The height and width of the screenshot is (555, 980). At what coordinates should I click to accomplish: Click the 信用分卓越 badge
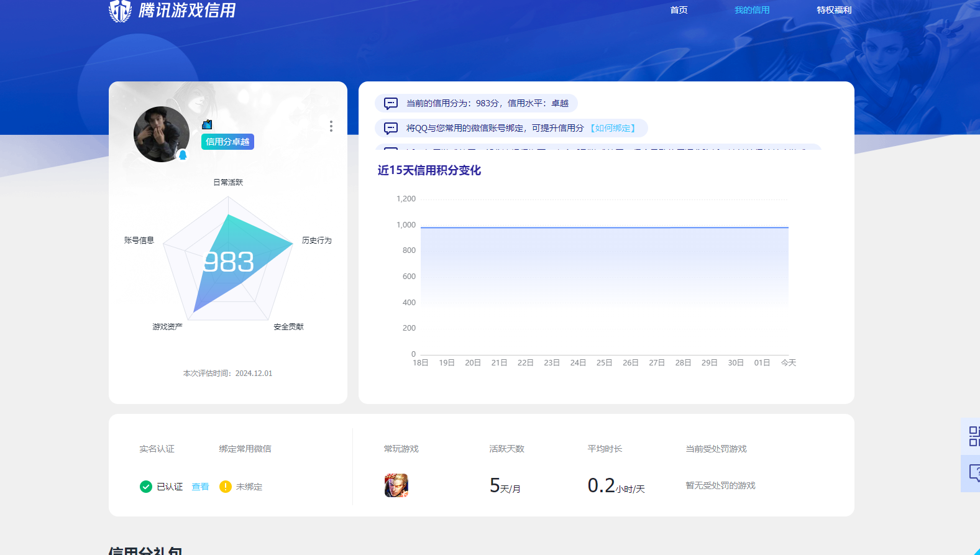click(x=227, y=142)
